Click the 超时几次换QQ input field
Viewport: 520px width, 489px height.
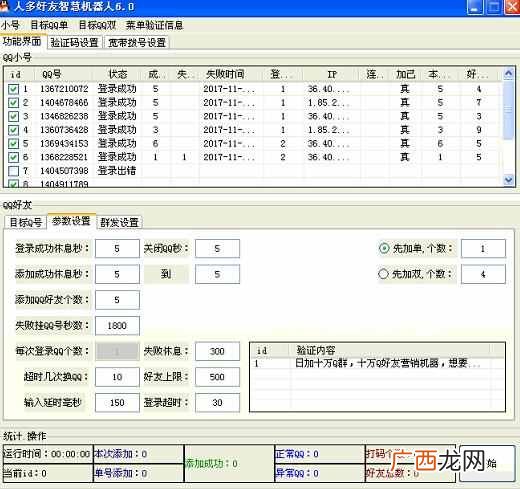click(x=117, y=377)
